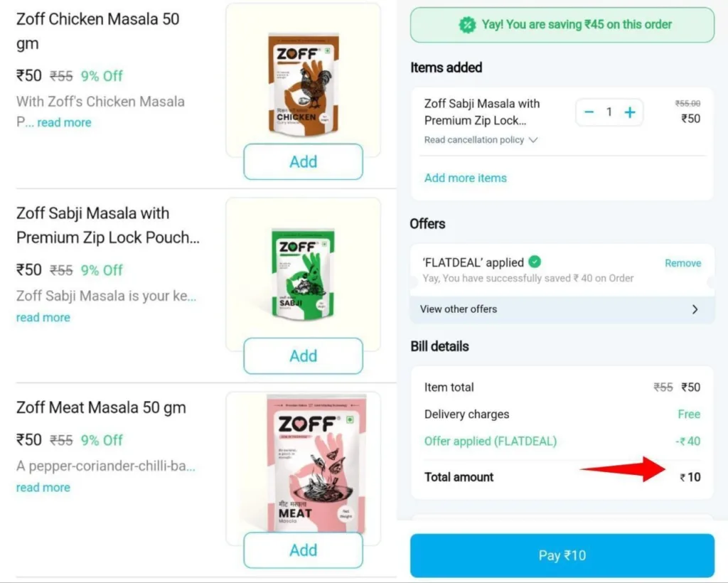Viewport: 728px width, 583px height.
Task: Remove the FLATDEAL offer
Action: click(x=682, y=262)
